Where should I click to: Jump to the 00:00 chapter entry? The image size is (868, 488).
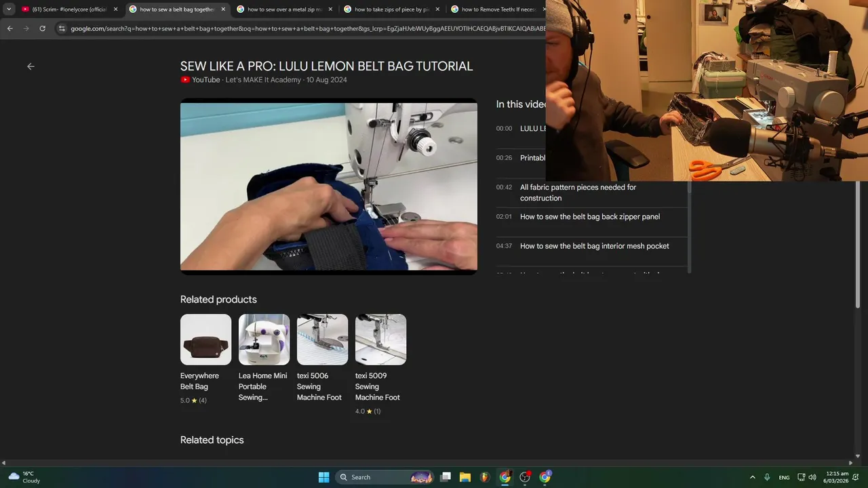[521, 129]
